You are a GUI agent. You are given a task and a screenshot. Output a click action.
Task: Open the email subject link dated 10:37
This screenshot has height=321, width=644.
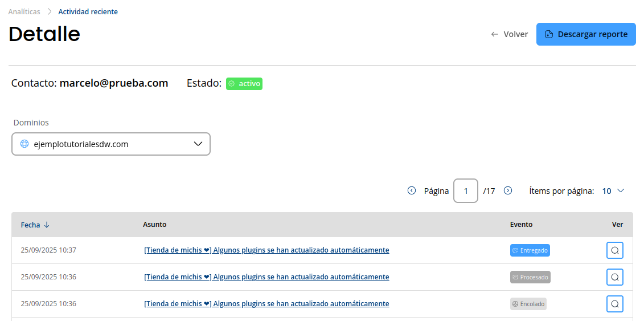266,250
